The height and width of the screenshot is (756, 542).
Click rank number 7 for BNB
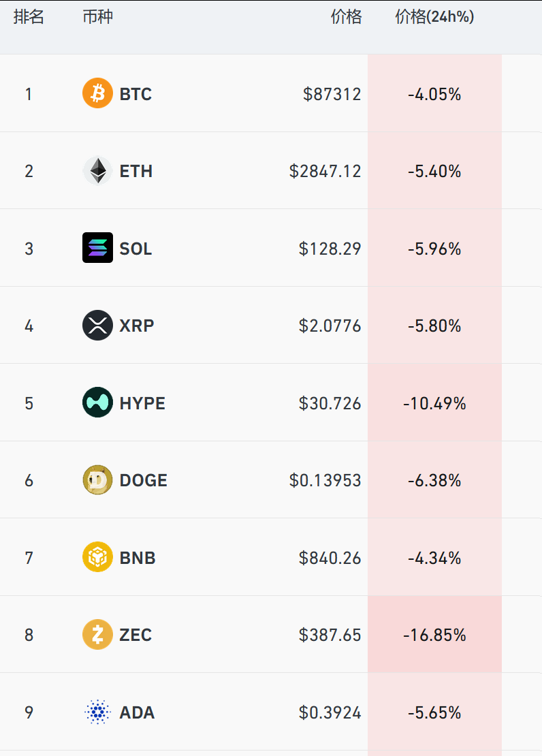29,558
